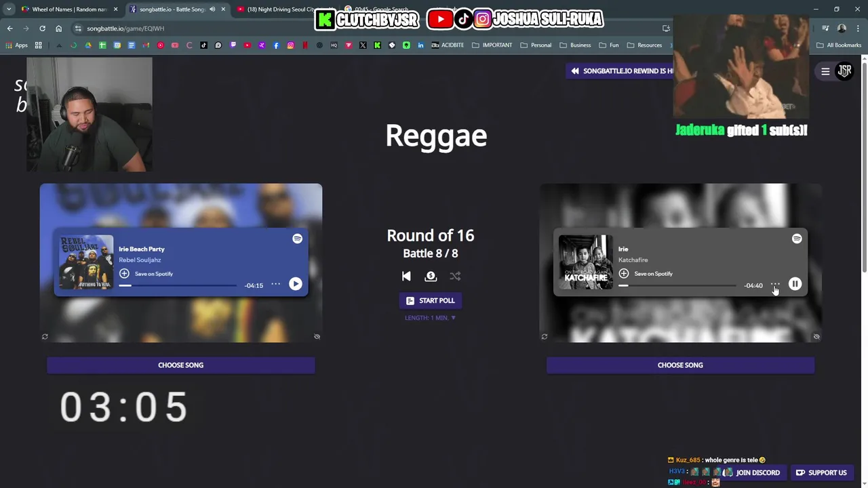Expand the poll length dropdown
This screenshot has width=868, height=488.
[431, 318]
